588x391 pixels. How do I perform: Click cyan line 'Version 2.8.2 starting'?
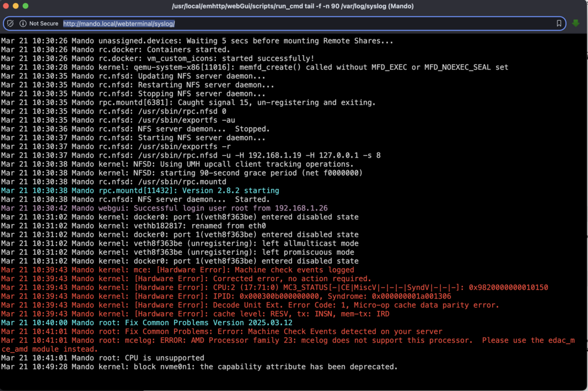point(140,191)
